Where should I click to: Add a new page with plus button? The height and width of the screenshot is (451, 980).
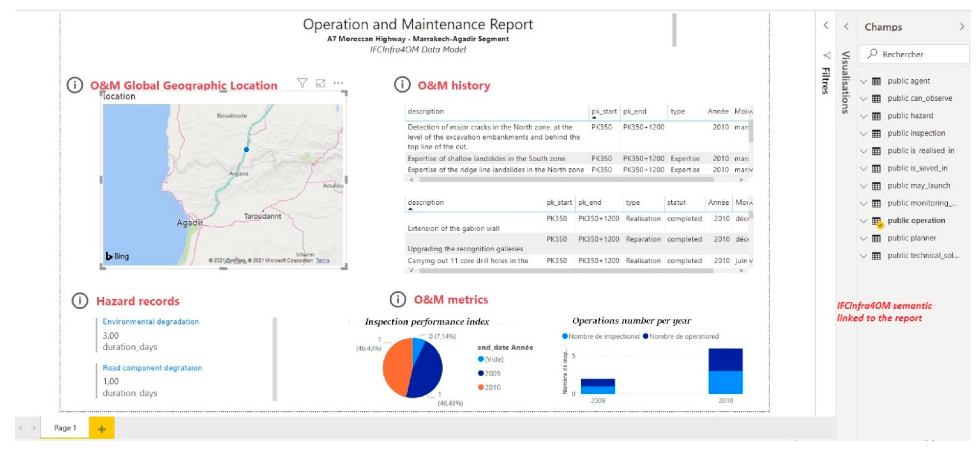(x=102, y=429)
